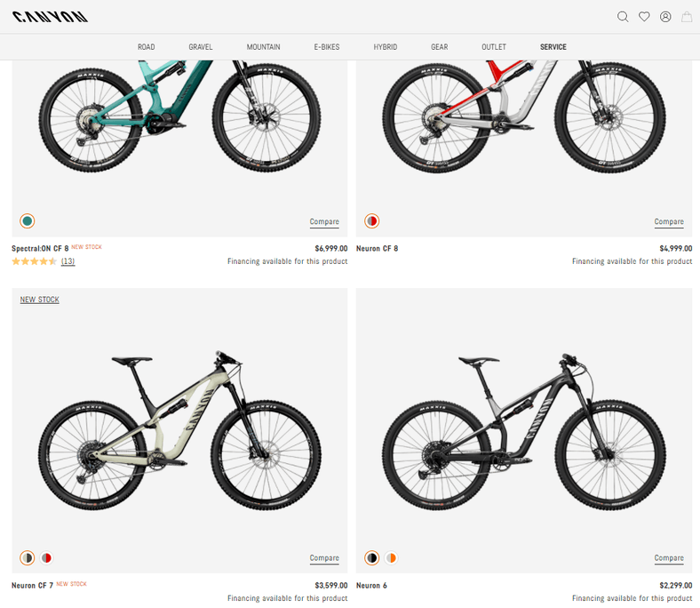Select orange color swatch under Neuron 6
700x608 pixels.
391,558
